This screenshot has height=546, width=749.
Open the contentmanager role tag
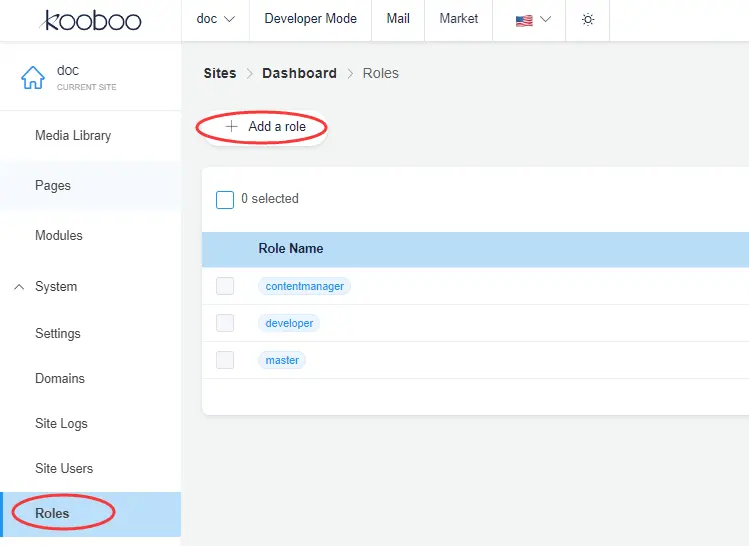(x=304, y=286)
